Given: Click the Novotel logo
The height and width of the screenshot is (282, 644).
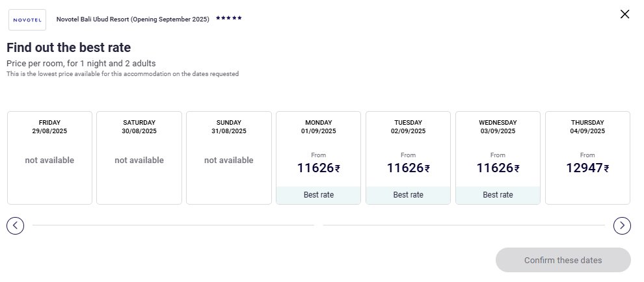Looking at the screenshot, I should 27,19.
